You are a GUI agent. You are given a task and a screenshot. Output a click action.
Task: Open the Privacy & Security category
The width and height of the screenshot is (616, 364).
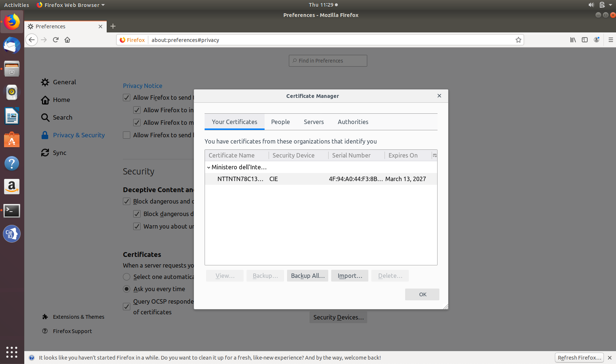click(73, 135)
